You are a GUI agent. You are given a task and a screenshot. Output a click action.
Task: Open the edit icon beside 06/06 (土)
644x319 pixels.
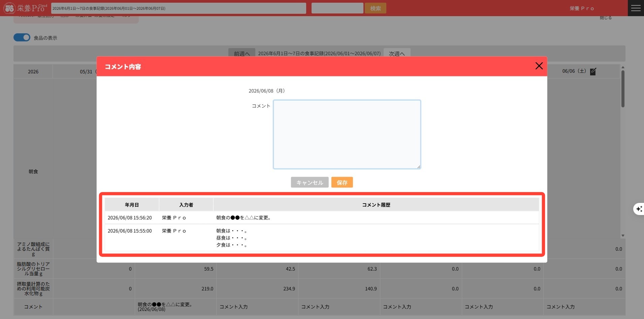click(x=593, y=71)
